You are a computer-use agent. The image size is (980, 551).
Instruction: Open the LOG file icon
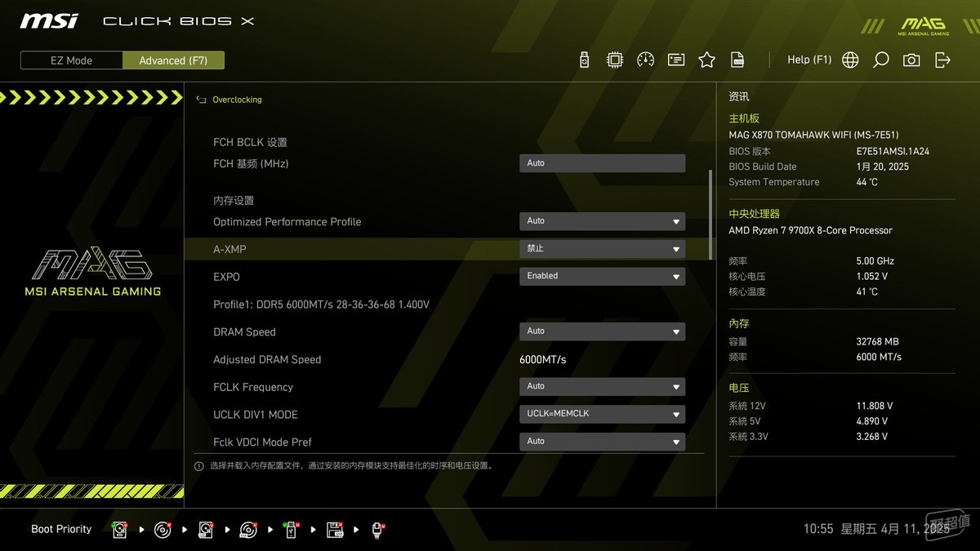click(x=737, y=60)
